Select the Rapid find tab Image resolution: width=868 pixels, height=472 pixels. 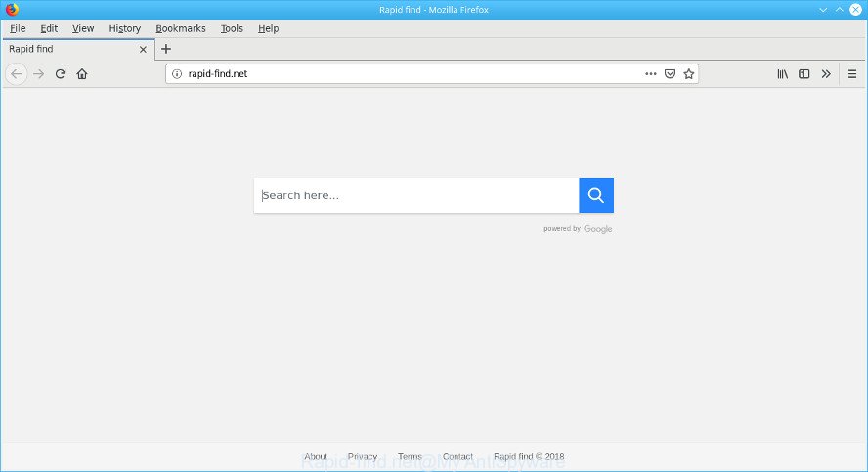tap(78, 49)
